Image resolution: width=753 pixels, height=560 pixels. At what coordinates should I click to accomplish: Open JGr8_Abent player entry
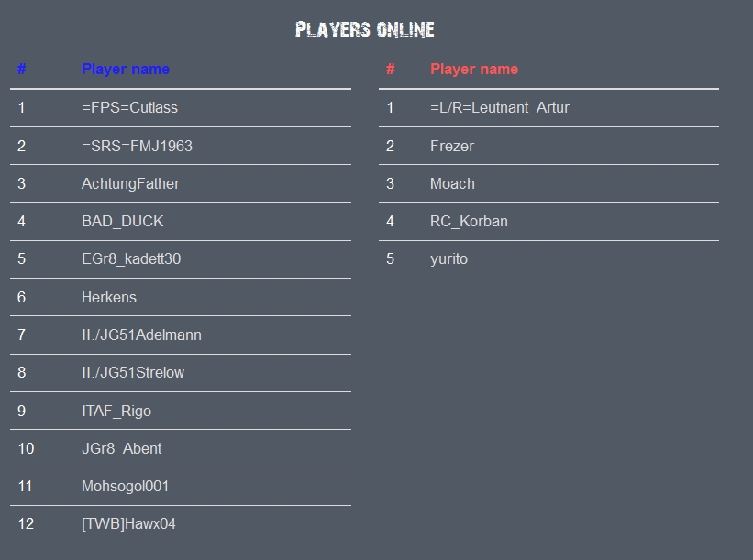121,449
